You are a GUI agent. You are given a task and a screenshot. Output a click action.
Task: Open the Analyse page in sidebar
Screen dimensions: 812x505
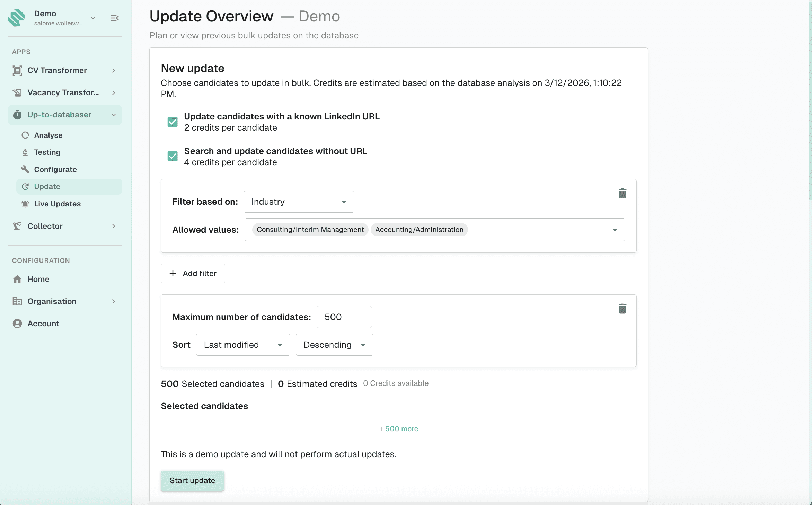click(48, 135)
